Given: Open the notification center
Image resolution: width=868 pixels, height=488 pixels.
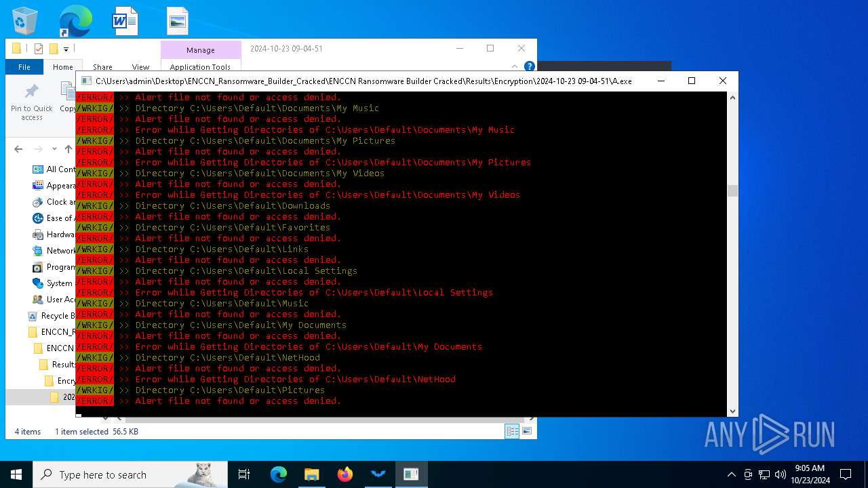Looking at the screenshot, I should pos(846,474).
